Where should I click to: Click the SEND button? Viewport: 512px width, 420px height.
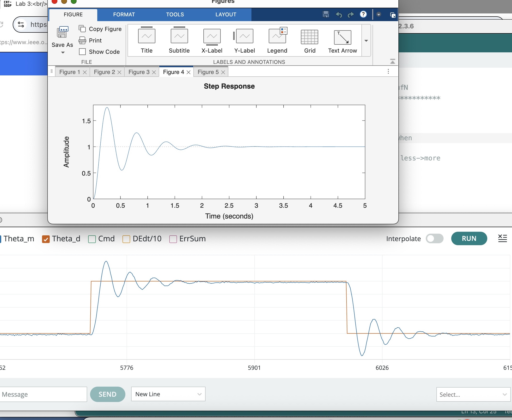tap(107, 394)
